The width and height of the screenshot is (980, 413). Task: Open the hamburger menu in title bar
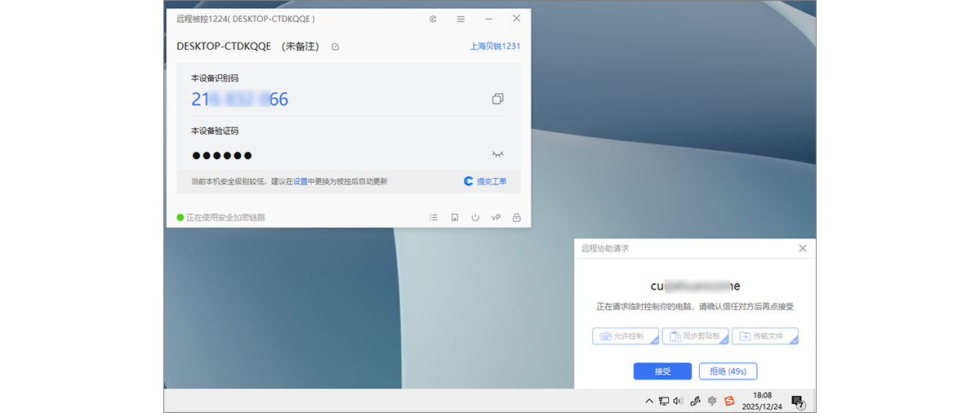[461, 18]
